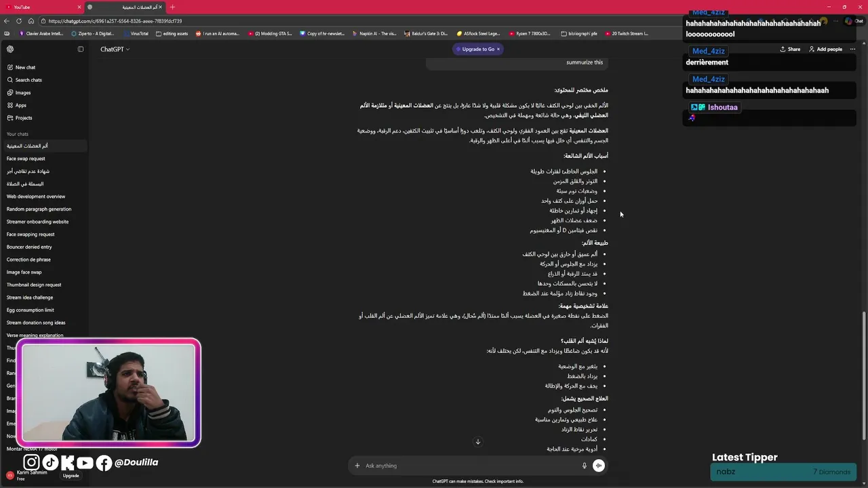Open the 20 Twitch Stream bookmark
Viewport: 868px width, 488px height.
point(626,33)
